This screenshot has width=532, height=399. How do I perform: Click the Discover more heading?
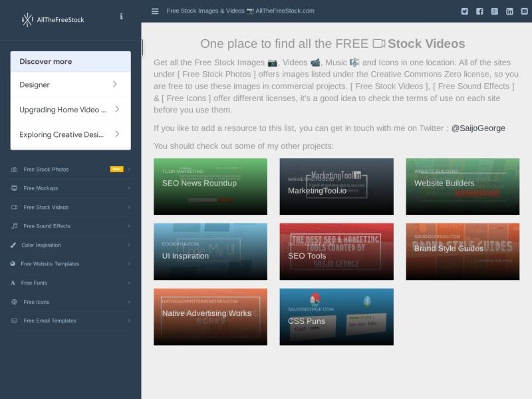point(46,62)
